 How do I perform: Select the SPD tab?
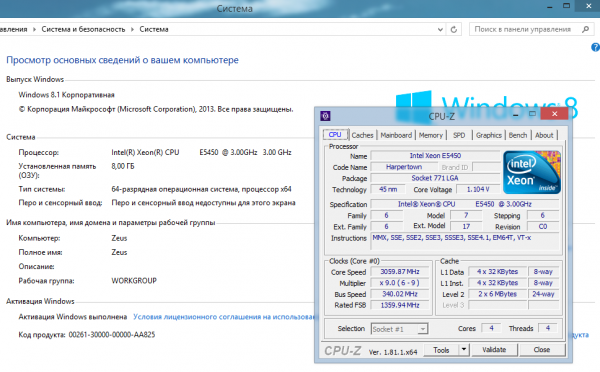pos(459,135)
